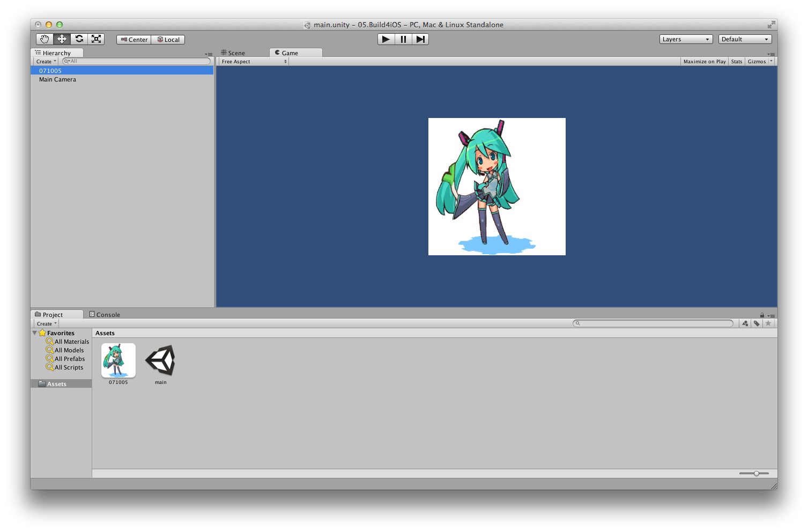
Task: Click the Hierarchy search field
Action: (136, 61)
